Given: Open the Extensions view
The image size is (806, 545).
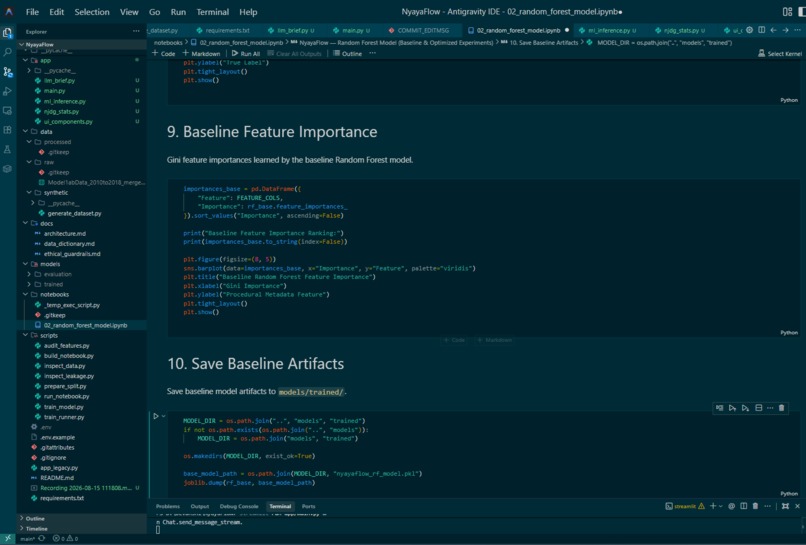Looking at the screenshot, I should 8,130.
